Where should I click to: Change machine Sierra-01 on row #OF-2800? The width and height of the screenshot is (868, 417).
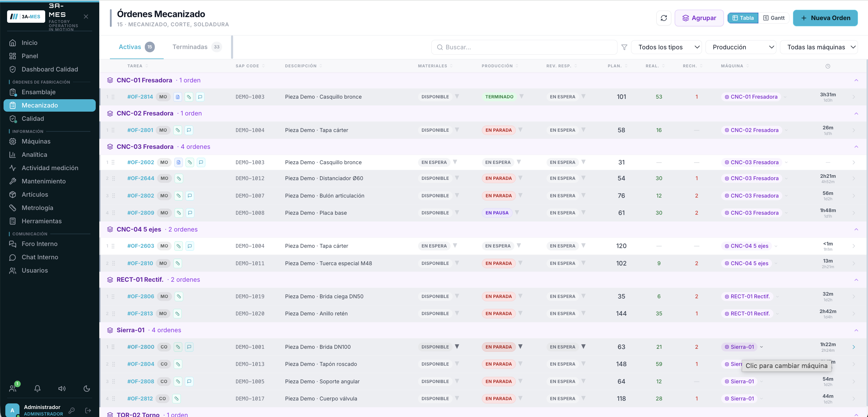tap(739, 347)
